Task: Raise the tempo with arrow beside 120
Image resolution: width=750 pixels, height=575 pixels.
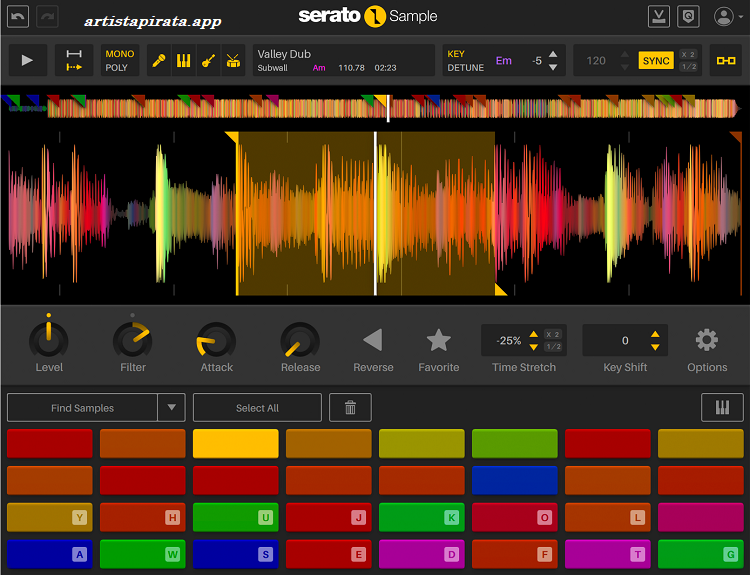Action: [x=624, y=54]
